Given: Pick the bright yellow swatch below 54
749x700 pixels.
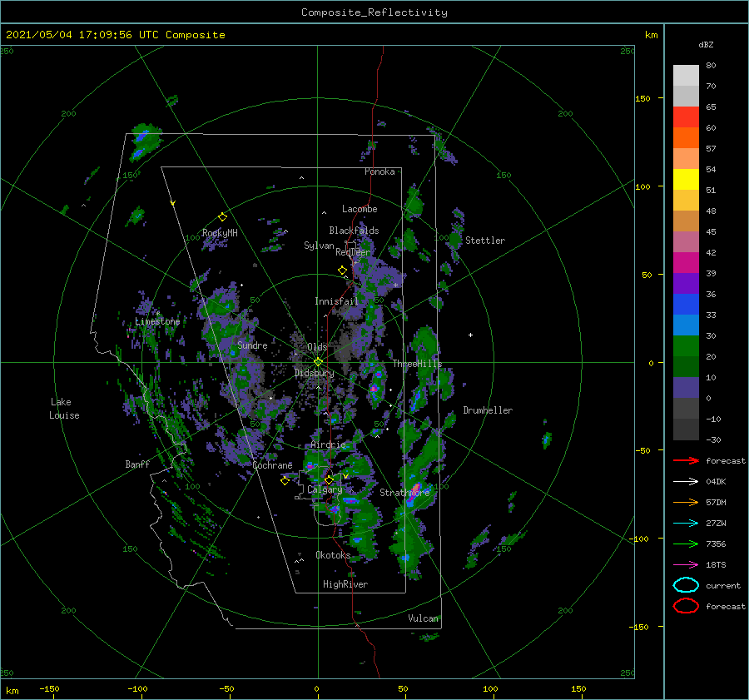Looking at the screenshot, I should click(x=686, y=179).
